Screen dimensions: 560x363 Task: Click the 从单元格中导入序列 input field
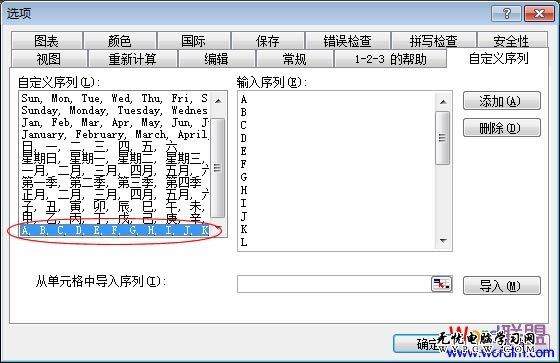(x=334, y=284)
